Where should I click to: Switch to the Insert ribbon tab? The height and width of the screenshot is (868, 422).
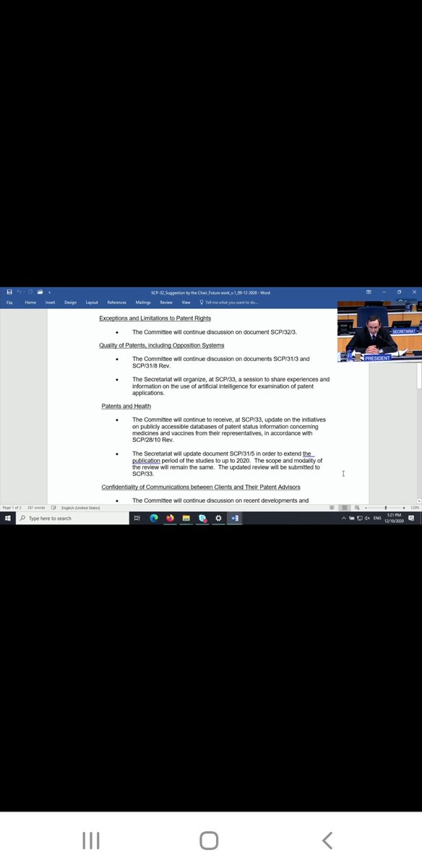[x=50, y=302]
